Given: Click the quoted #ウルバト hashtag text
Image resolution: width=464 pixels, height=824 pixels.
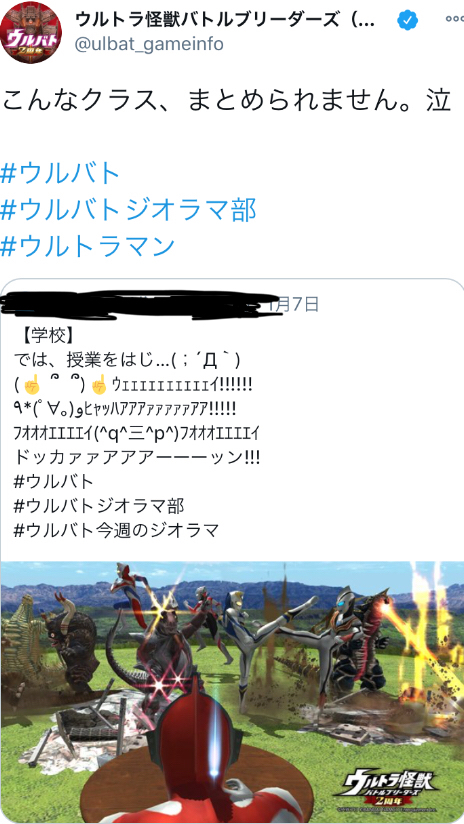Looking at the screenshot, I should coord(54,481).
